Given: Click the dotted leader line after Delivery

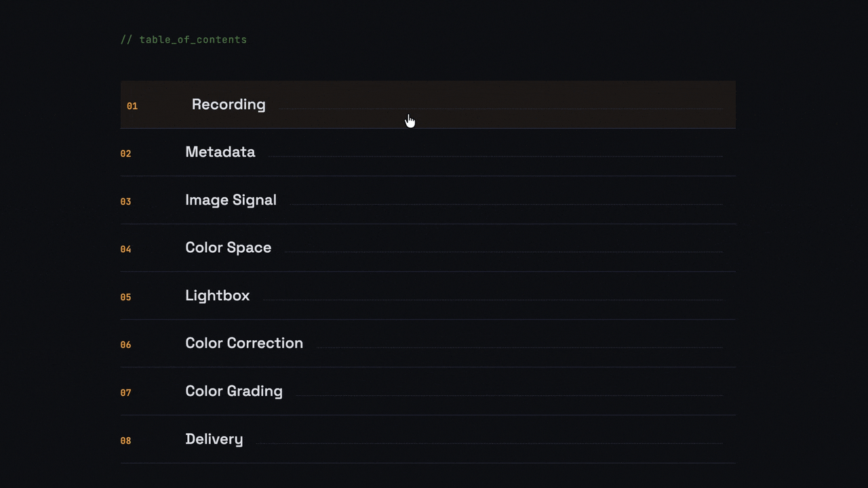Looking at the screenshot, I should [x=488, y=443].
